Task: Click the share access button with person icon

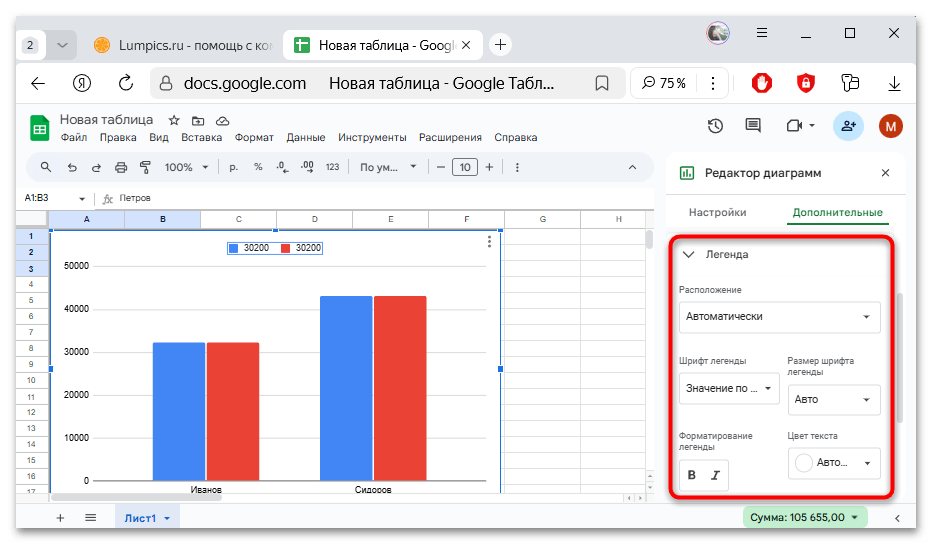Action: 848,125
